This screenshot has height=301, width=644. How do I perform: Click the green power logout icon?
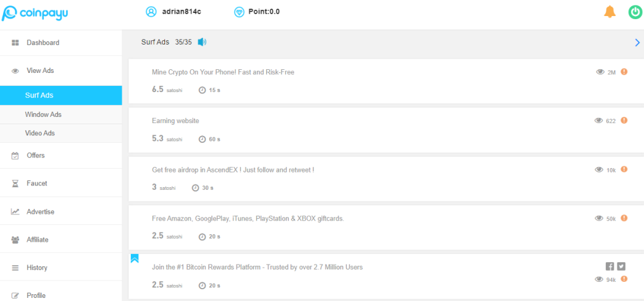635,12
